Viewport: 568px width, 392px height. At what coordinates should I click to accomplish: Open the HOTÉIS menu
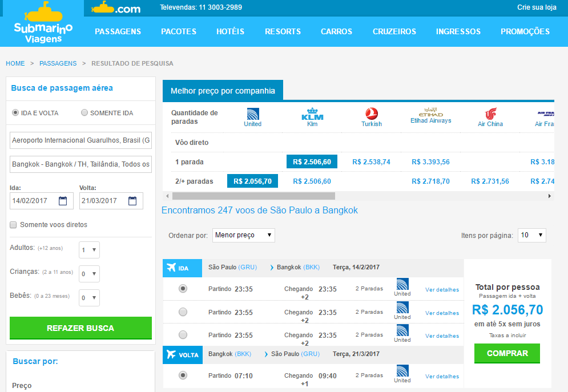[231, 31]
